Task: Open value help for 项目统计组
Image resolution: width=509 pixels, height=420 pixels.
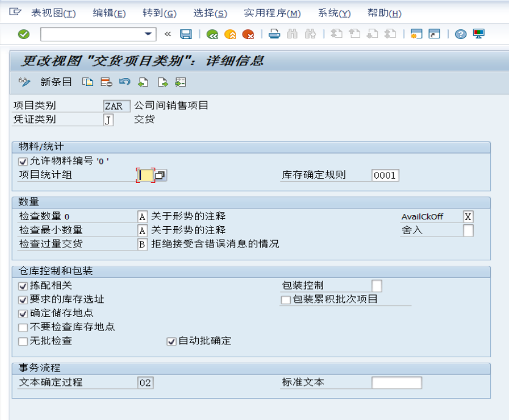Action: [x=160, y=176]
